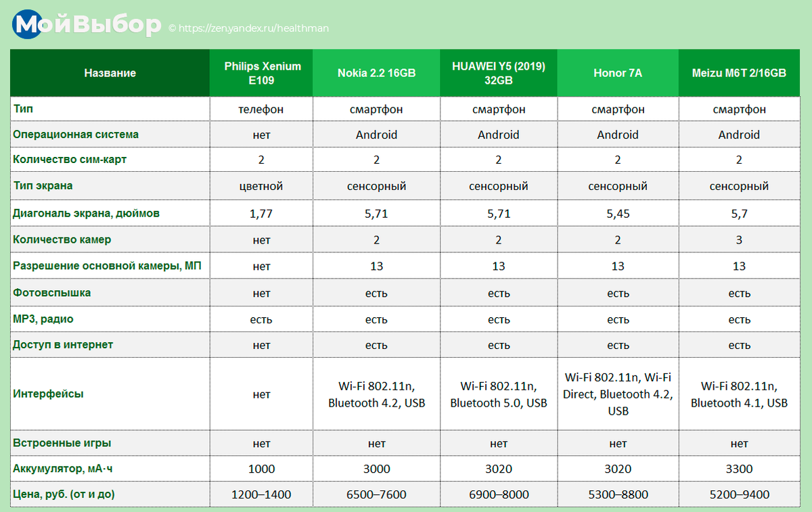
Task: Select HUAWEI Y5 Доступ в интернет cell есть
Action: (499, 345)
